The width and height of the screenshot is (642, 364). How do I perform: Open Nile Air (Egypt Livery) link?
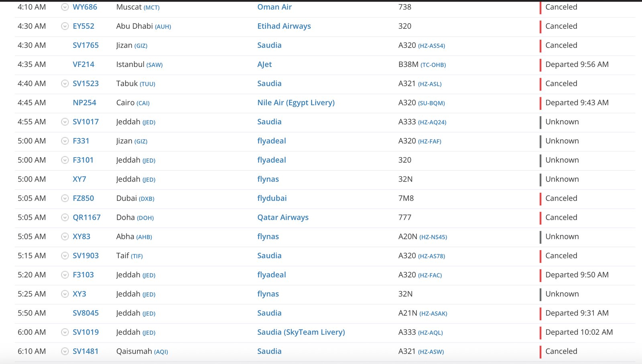(296, 103)
